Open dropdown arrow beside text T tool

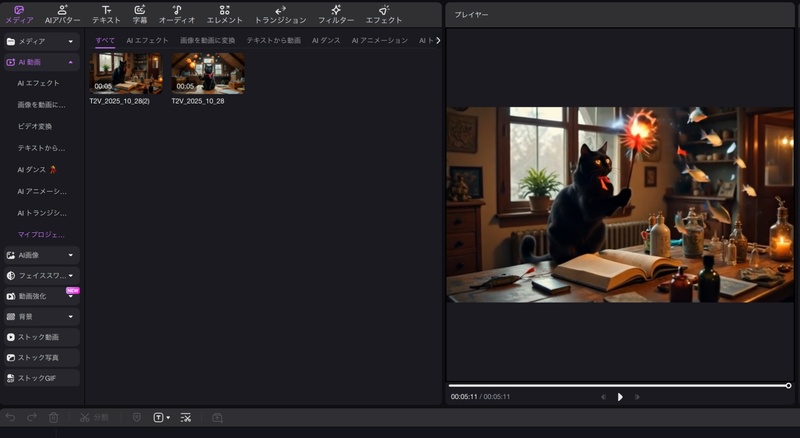coord(168,418)
